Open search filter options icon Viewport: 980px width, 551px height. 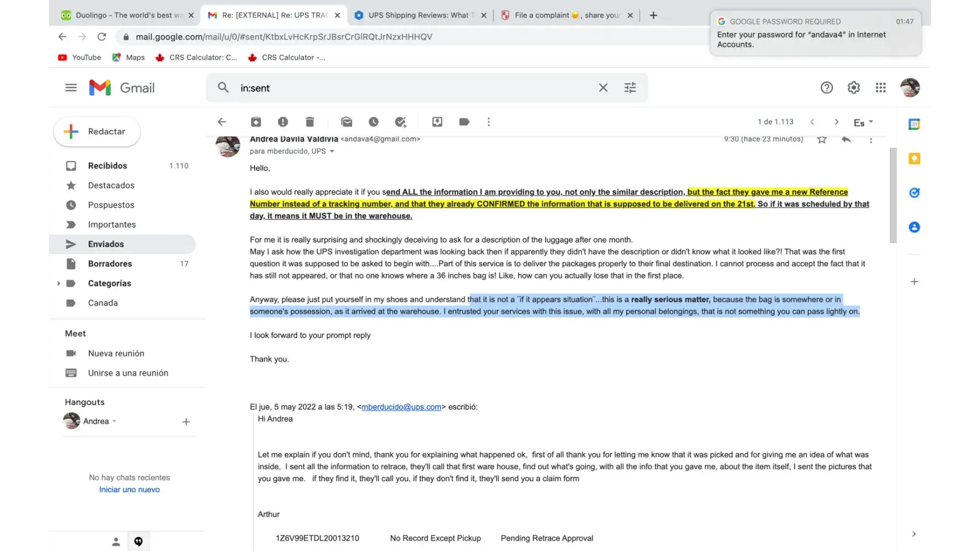pos(630,88)
